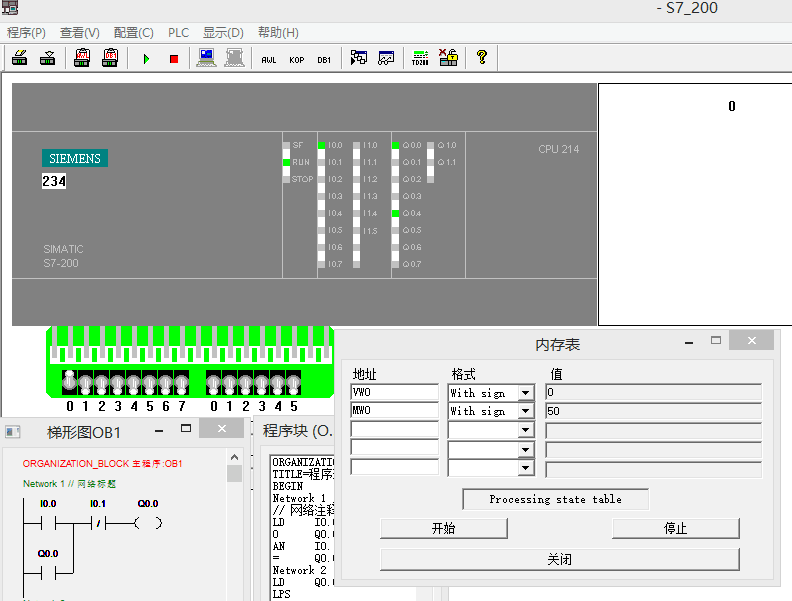Open the KOP ladder view from the toolbar

click(x=296, y=60)
